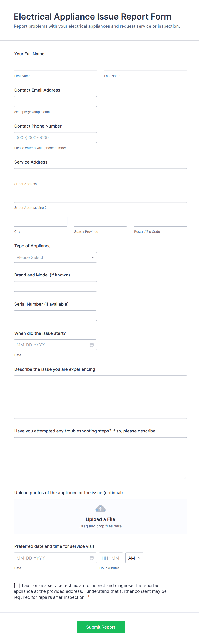Click the Brand and Model field
The image size is (199, 644).
[55, 287]
